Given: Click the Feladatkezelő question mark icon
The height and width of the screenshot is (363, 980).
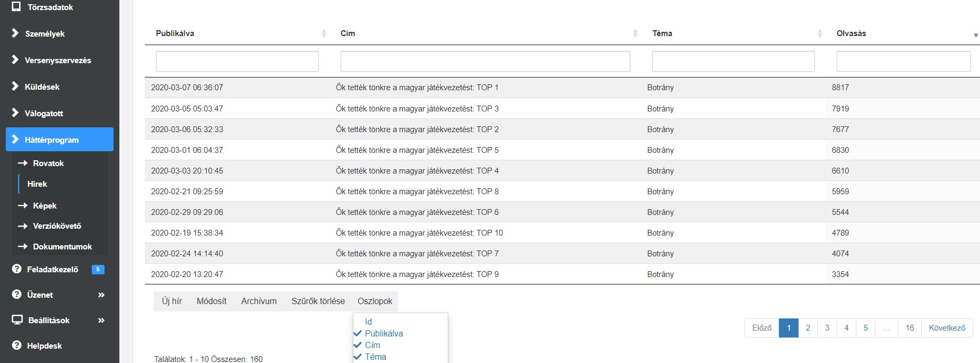Looking at the screenshot, I should point(16,269).
